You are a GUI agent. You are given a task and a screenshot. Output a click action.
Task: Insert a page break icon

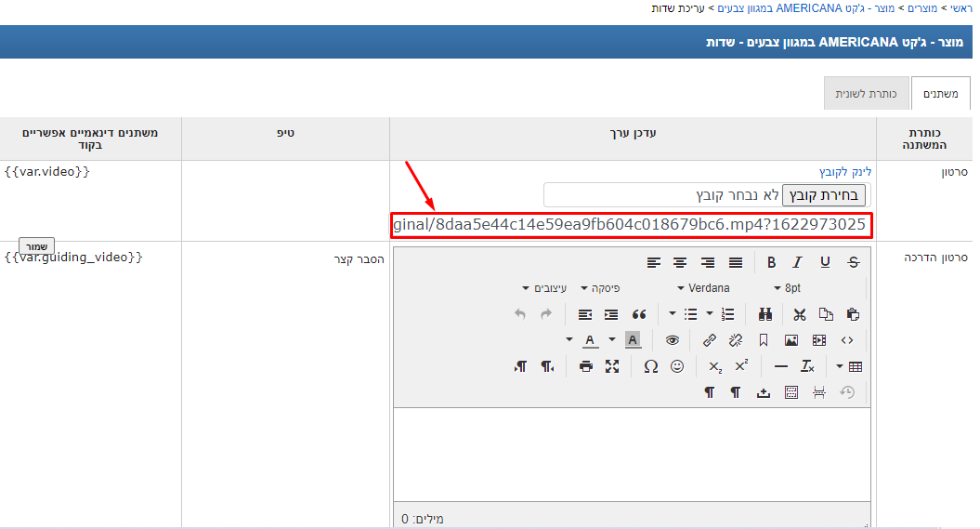[818, 392]
